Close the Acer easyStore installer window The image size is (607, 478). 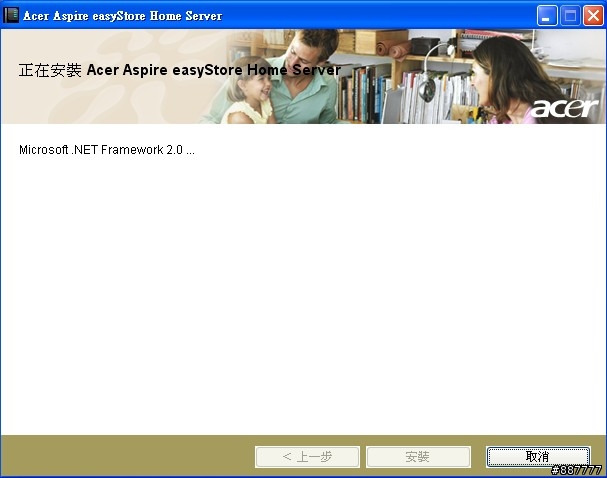point(593,16)
